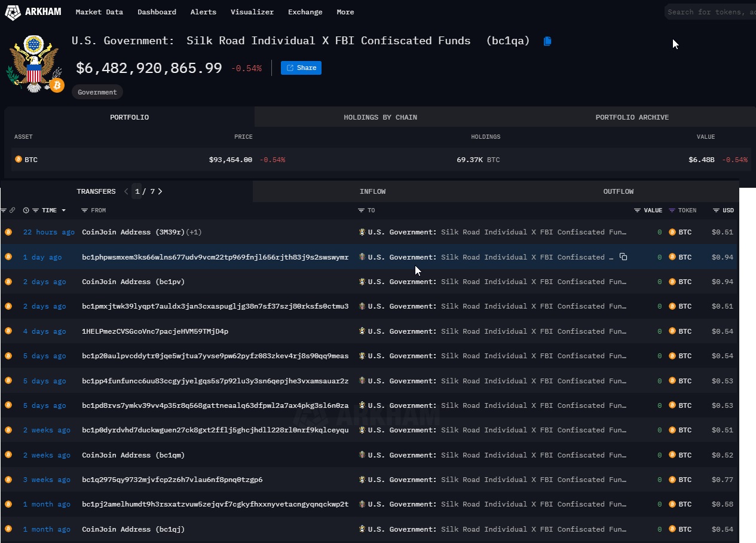Open the CoinJoin Address (bc1pv) link
The width and height of the screenshot is (756, 543).
point(133,282)
